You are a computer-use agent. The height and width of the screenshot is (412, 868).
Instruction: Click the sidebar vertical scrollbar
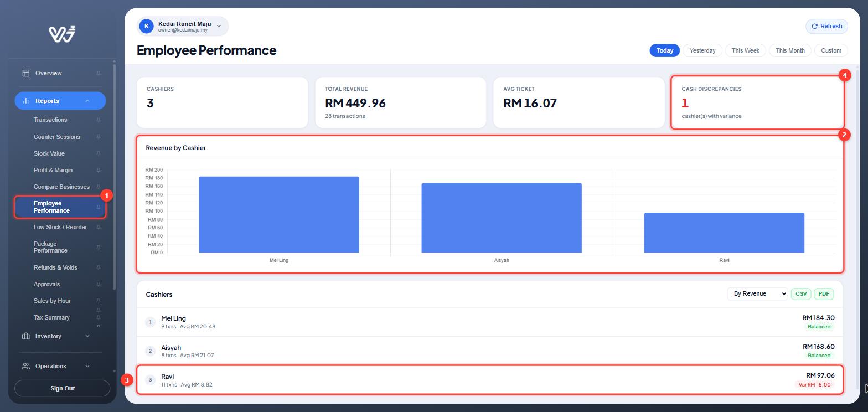coord(114,176)
